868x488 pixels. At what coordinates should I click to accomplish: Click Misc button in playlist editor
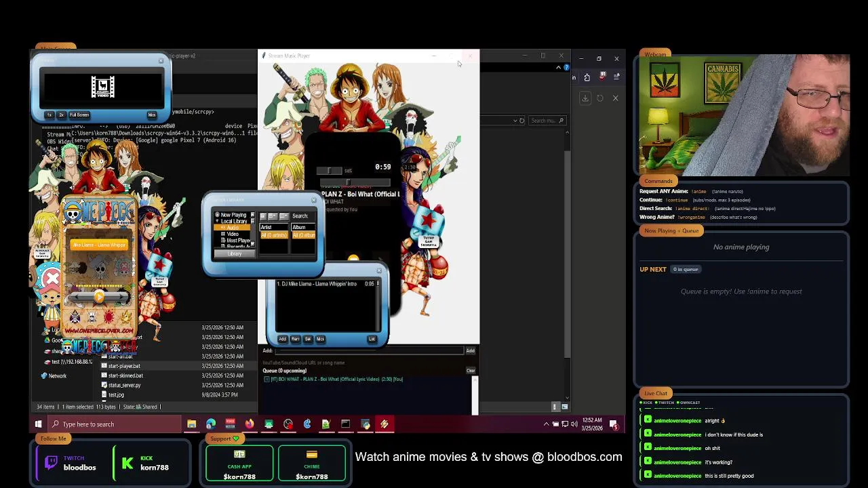(320, 339)
